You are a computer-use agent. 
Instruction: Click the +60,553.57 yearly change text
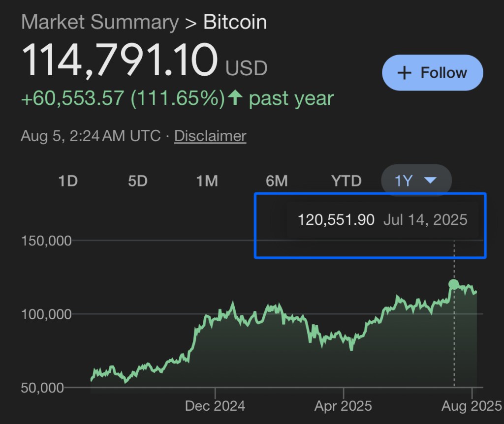click(x=72, y=98)
